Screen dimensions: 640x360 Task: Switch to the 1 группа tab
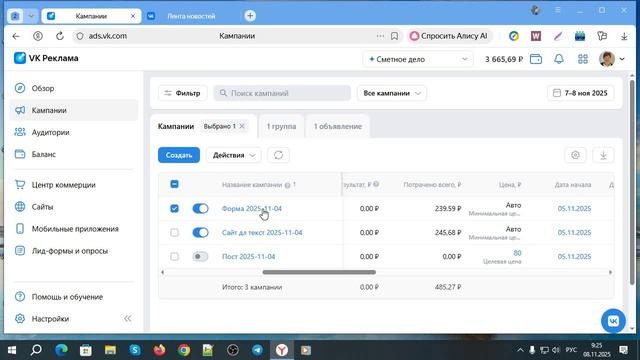(x=281, y=127)
